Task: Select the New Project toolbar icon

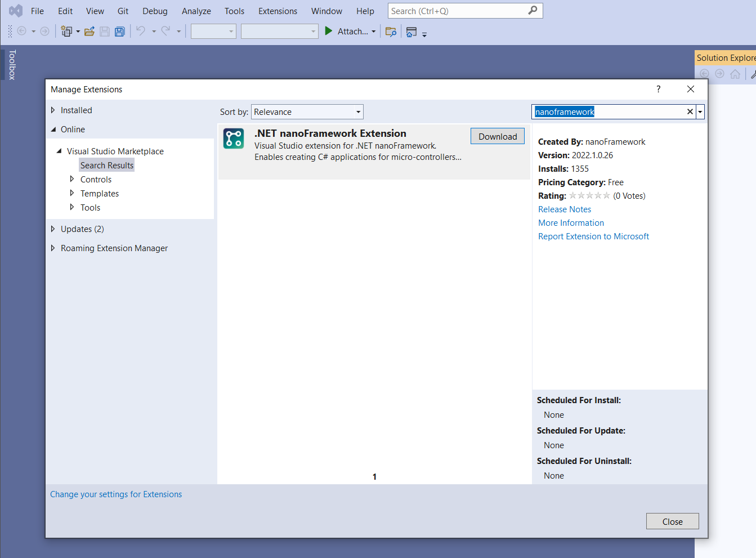Action: click(x=67, y=31)
